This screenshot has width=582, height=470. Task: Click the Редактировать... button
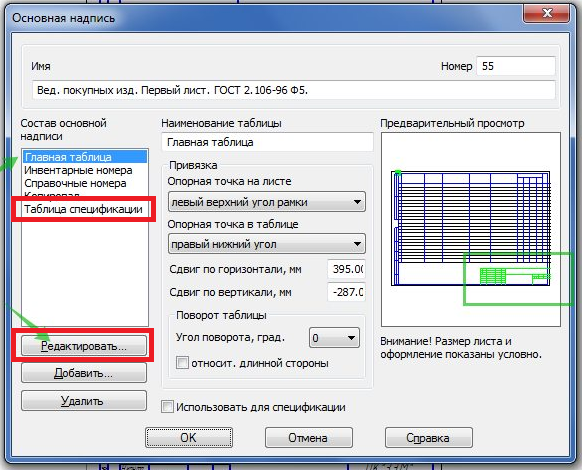[x=84, y=346]
